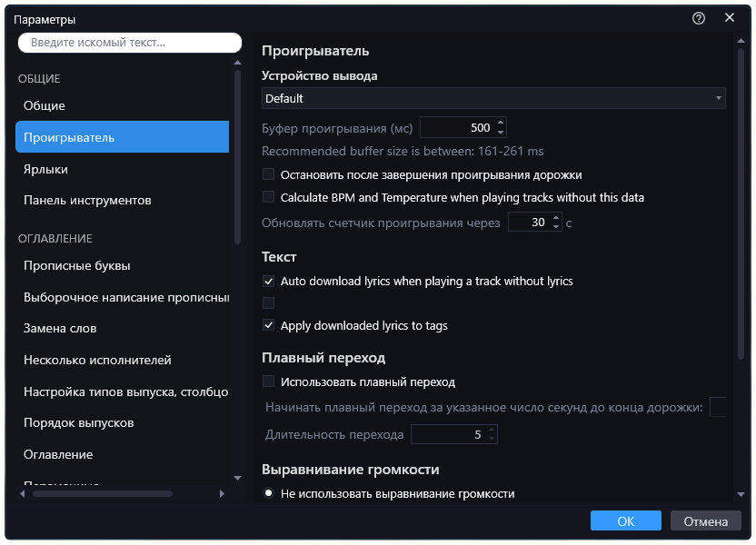Toggle the unlabeled checkbox under Текст
Image resolution: width=756 pixels, height=545 pixels.
point(269,302)
